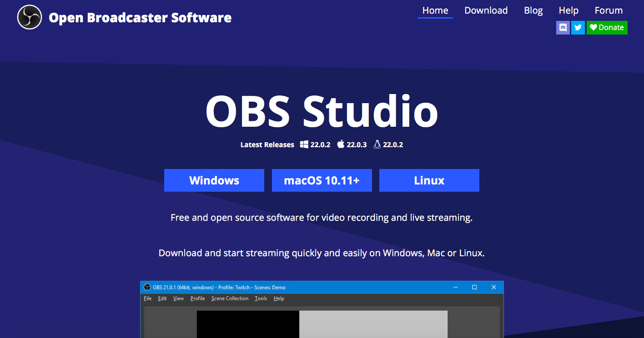Screen dimensions: 644x338
Task: Open Scene Collection menu in screenshot
Action: tap(230, 298)
